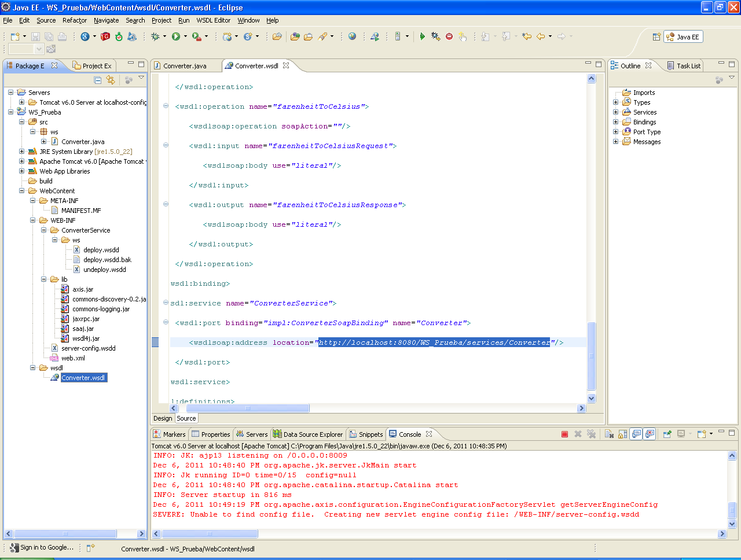The height and width of the screenshot is (560, 741).
Task: Click the camera capture toolbar icon
Action: click(51, 49)
